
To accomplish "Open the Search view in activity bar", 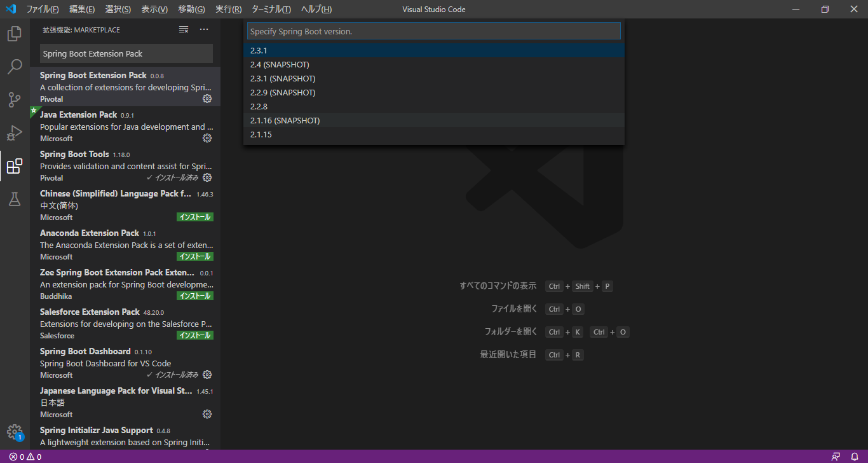I will (15, 67).
